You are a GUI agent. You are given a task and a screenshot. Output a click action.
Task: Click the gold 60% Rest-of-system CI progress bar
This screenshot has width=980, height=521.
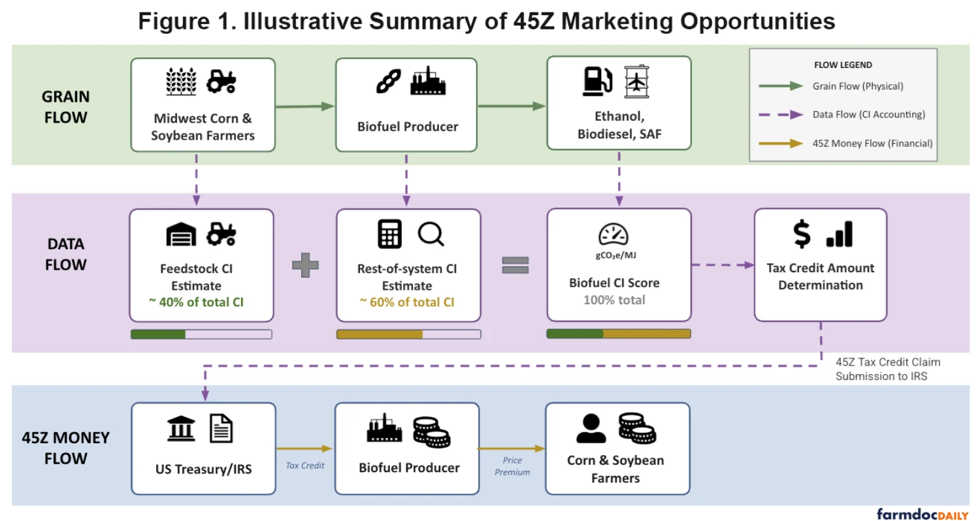(x=408, y=334)
